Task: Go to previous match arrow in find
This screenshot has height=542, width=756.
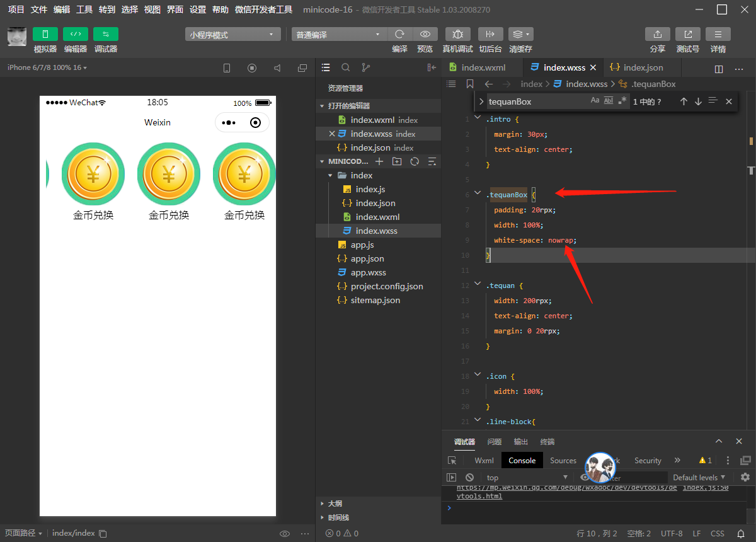Action: pyautogui.click(x=684, y=101)
